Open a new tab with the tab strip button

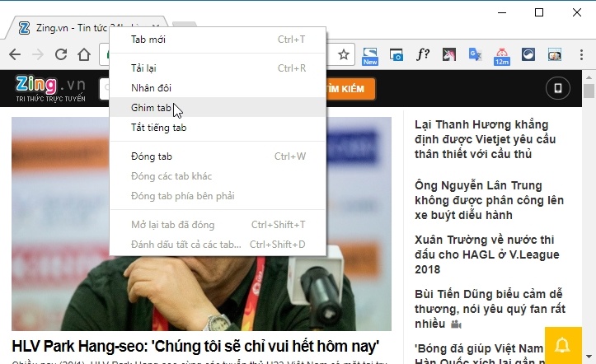click(x=185, y=24)
